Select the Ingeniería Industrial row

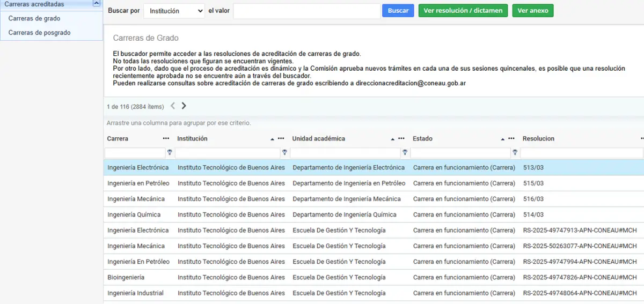click(374, 293)
